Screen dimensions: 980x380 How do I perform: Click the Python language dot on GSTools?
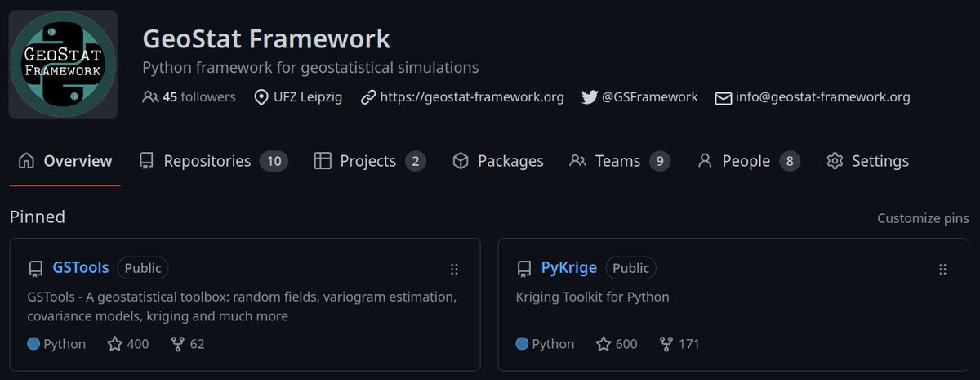point(33,344)
